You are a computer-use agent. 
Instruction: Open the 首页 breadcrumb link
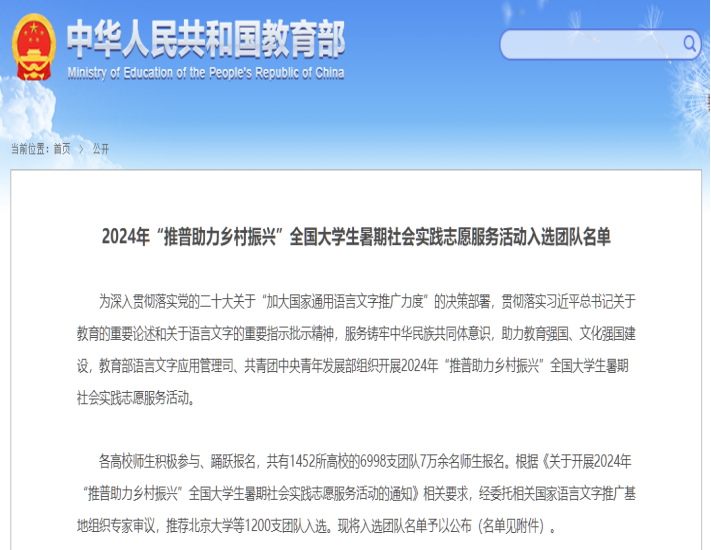[x=62, y=149]
